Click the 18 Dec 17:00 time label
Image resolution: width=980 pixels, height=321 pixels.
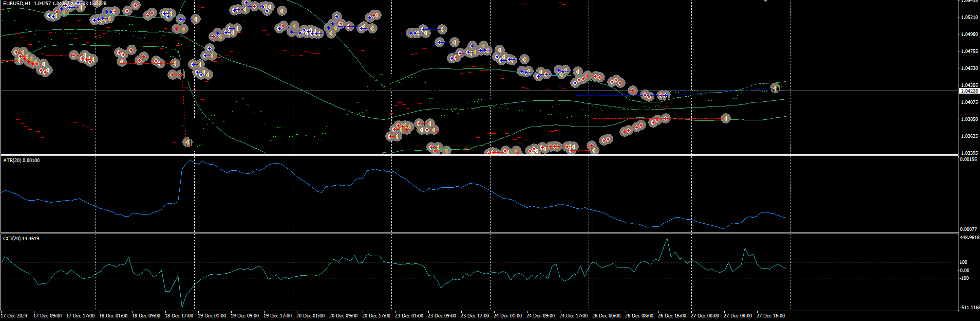(x=179, y=316)
